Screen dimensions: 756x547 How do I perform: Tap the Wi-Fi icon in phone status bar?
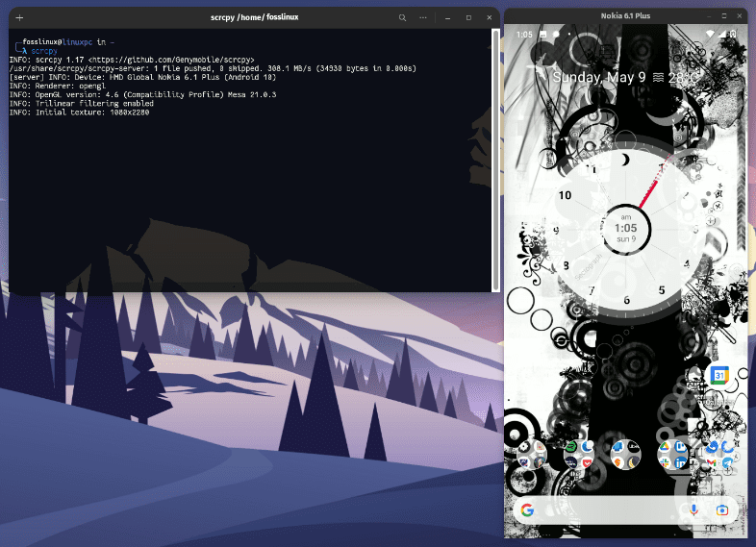pos(709,35)
